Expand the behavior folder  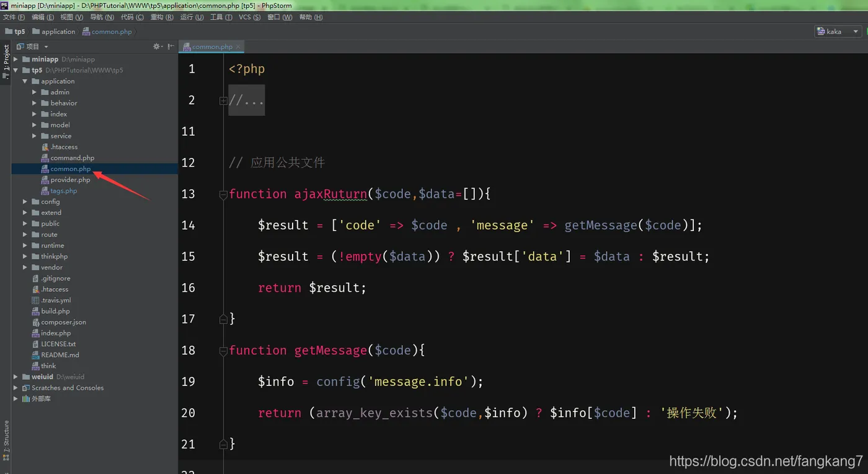tap(35, 103)
